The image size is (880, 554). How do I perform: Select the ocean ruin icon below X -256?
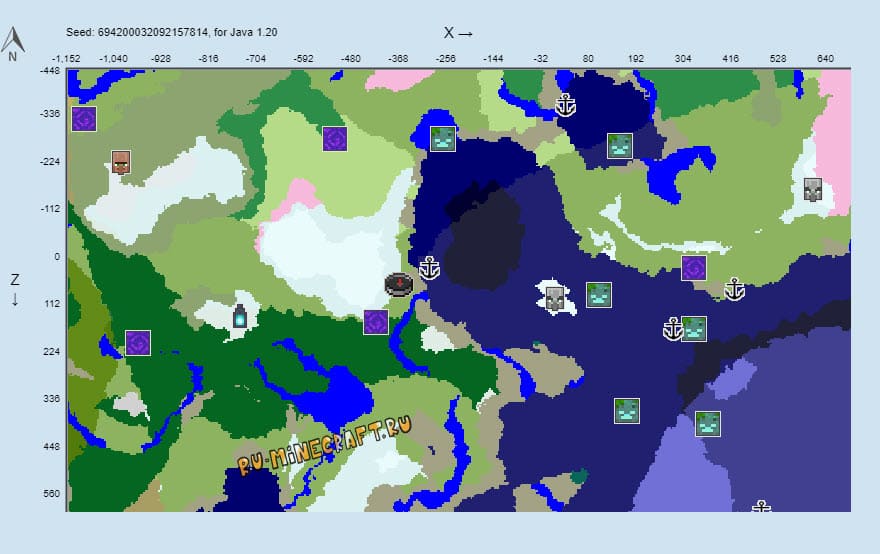(x=443, y=139)
